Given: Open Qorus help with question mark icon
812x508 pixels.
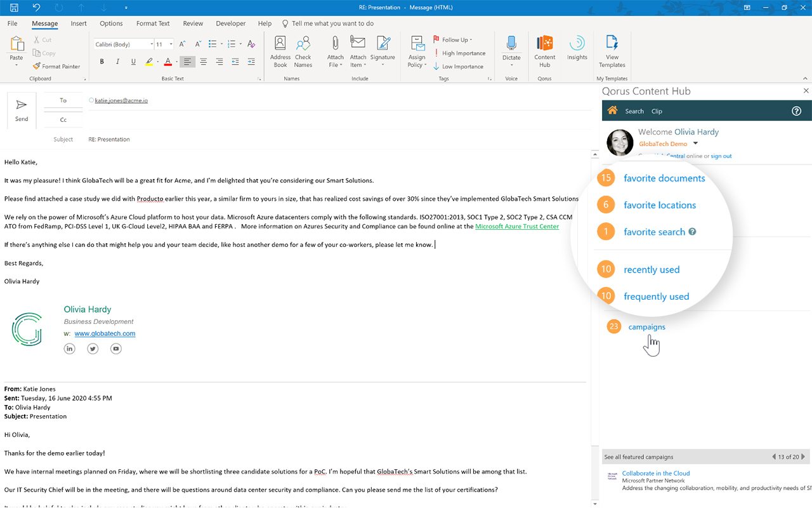Looking at the screenshot, I should pos(797,110).
